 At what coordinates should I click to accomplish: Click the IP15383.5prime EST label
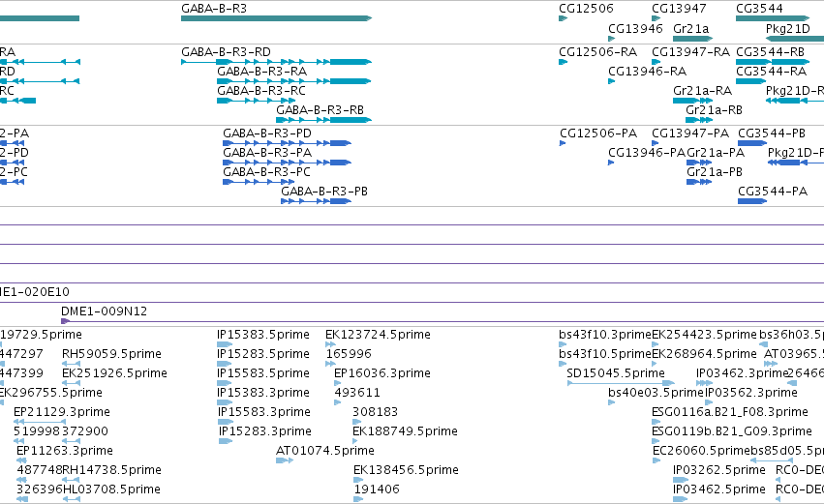[263, 335]
